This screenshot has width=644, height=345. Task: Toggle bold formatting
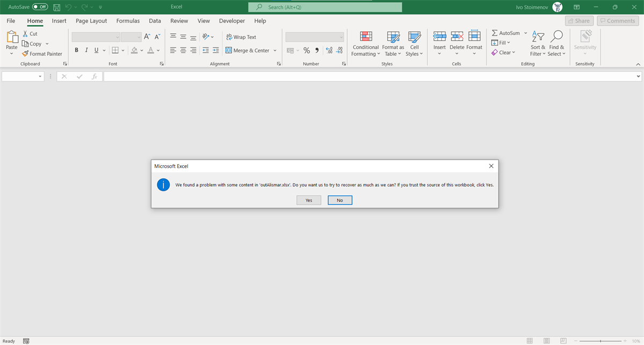76,50
